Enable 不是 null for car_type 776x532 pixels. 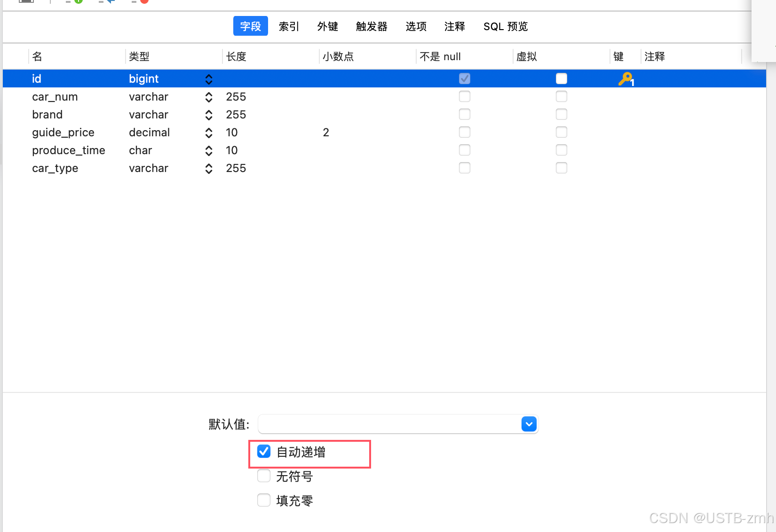pyautogui.click(x=465, y=168)
